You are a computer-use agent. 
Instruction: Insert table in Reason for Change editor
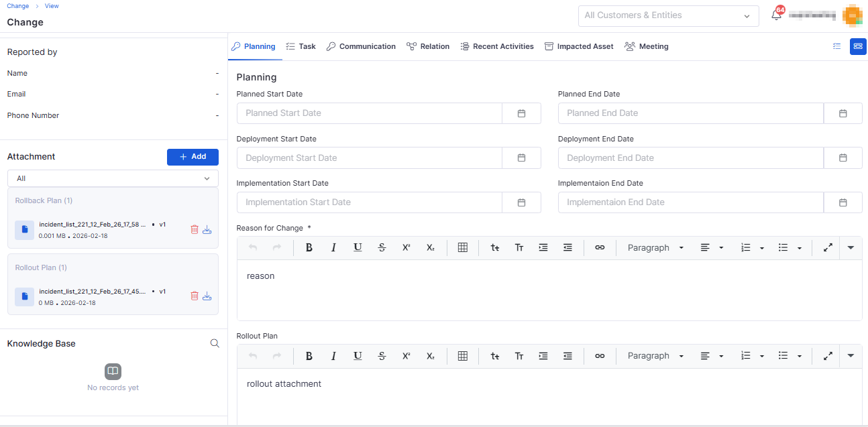point(462,247)
